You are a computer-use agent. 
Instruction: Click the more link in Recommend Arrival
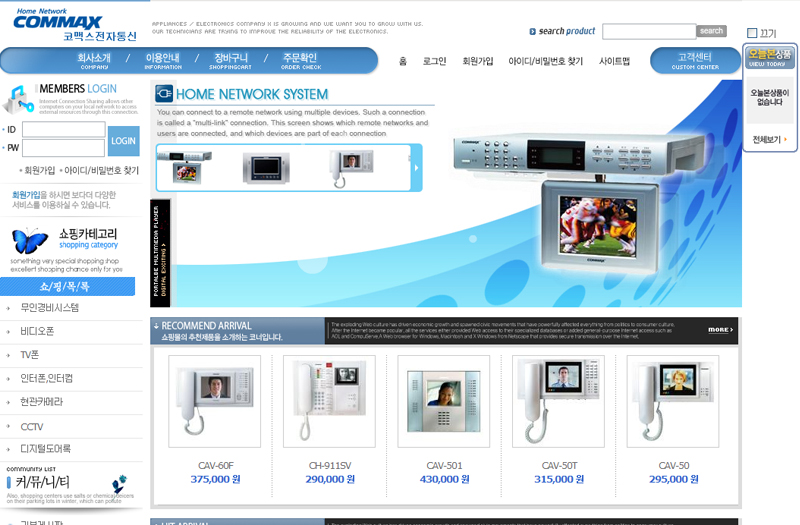coord(720,330)
